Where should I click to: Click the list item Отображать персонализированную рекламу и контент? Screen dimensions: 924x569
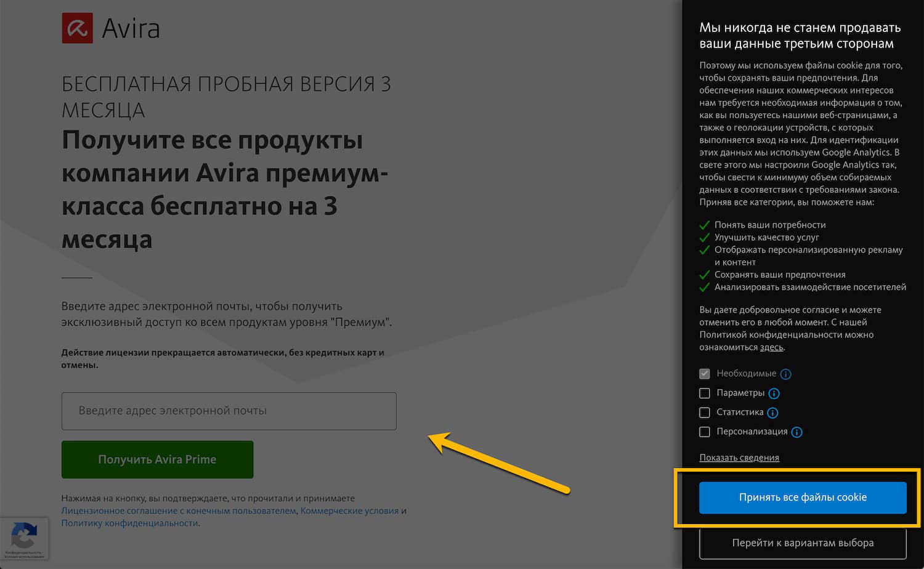click(x=809, y=256)
